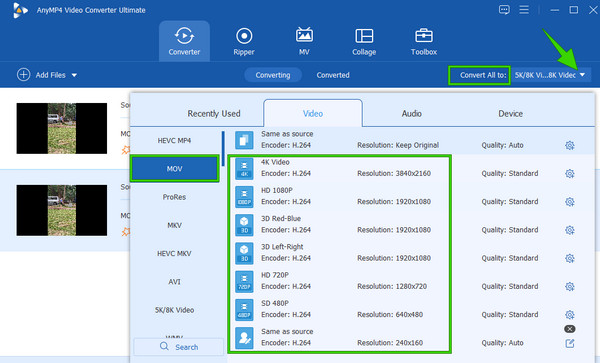Open the Recently Used tab
This screenshot has width=600, height=363.
point(214,114)
